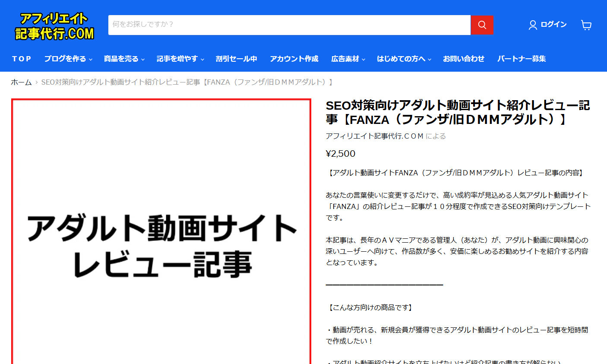607x364 pixels.
Task: Expand the 商品を売る dropdown menu
Action: [124, 59]
